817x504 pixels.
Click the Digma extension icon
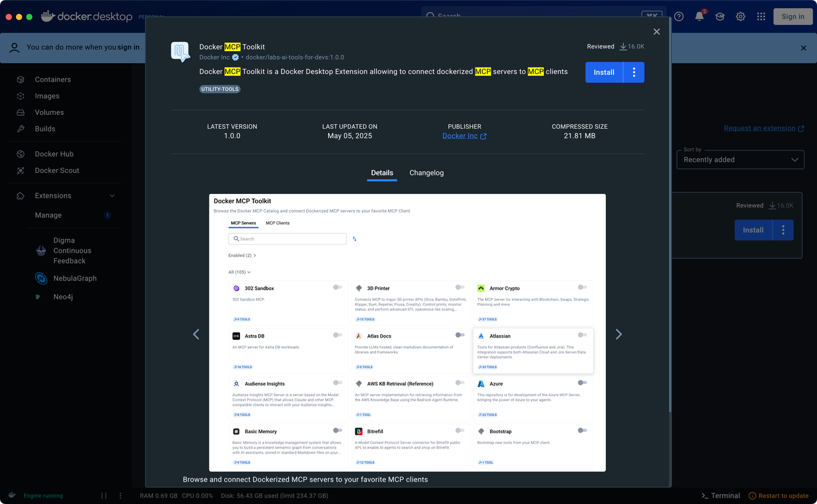pos(41,251)
